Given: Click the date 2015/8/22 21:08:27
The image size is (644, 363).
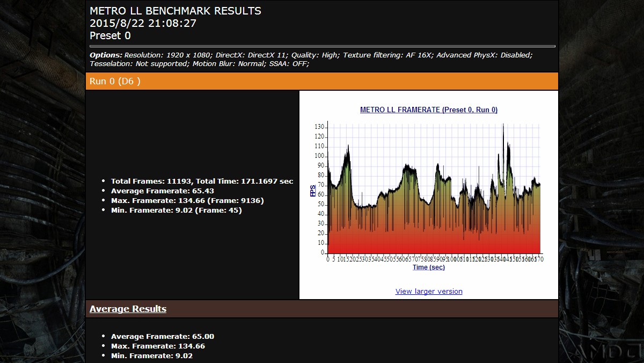Looking at the screenshot, I should (143, 23).
